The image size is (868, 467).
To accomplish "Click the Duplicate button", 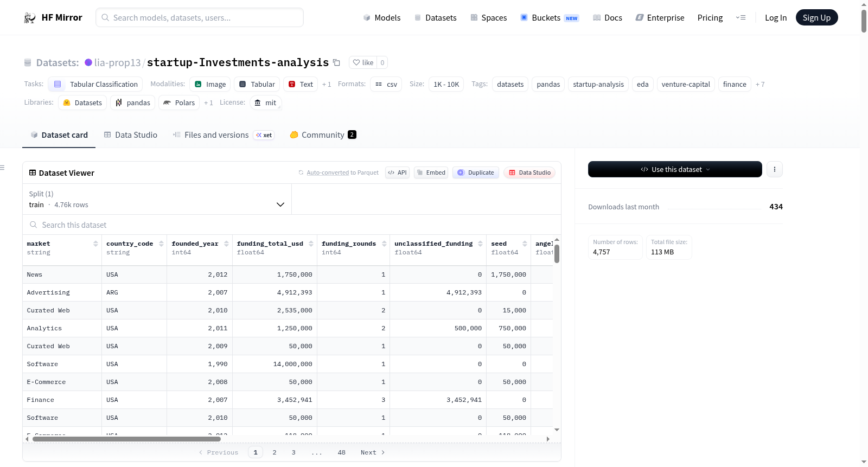I will (x=475, y=172).
